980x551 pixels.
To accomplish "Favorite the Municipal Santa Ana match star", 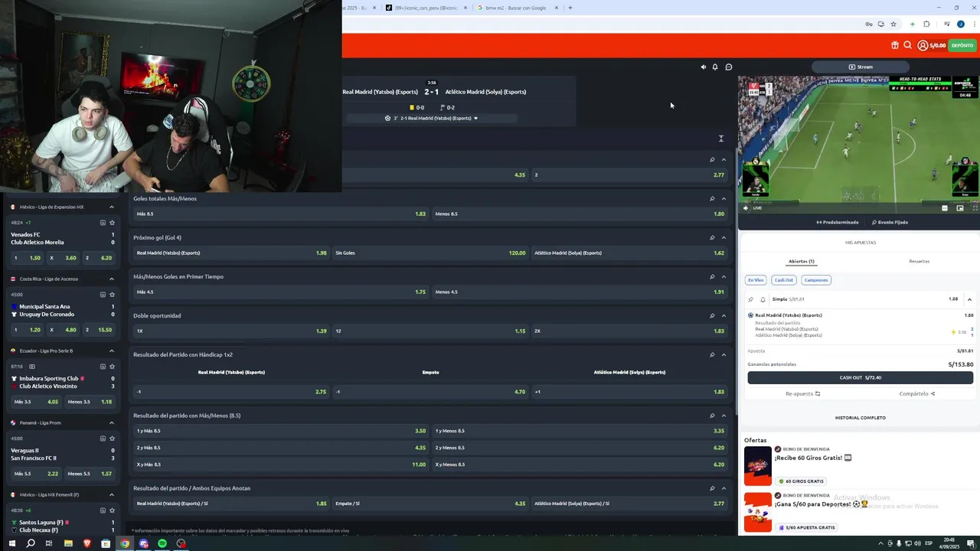I will (112, 295).
